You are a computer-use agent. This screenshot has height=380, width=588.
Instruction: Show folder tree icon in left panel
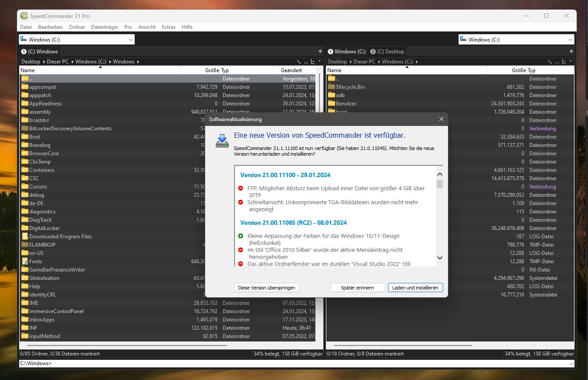[312, 62]
